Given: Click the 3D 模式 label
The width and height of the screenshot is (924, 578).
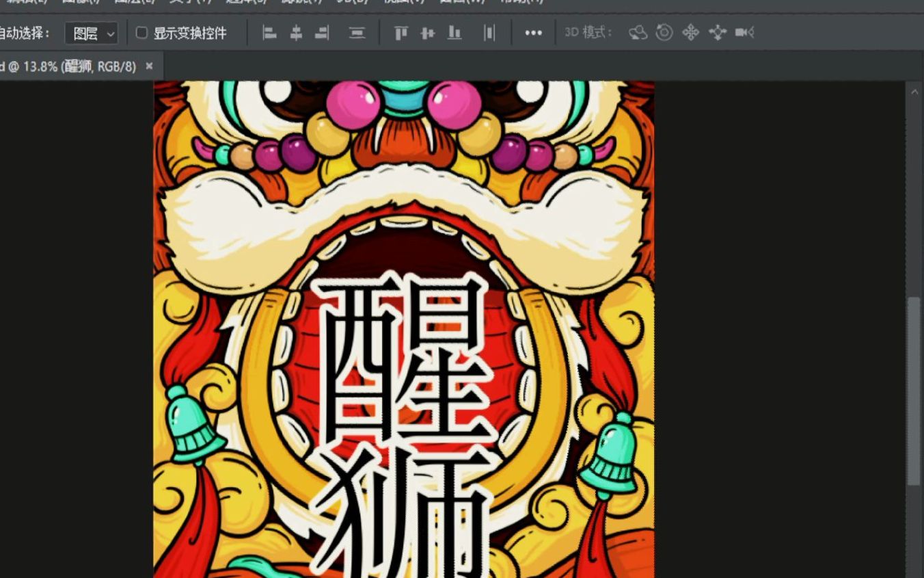Looking at the screenshot, I should (x=588, y=33).
